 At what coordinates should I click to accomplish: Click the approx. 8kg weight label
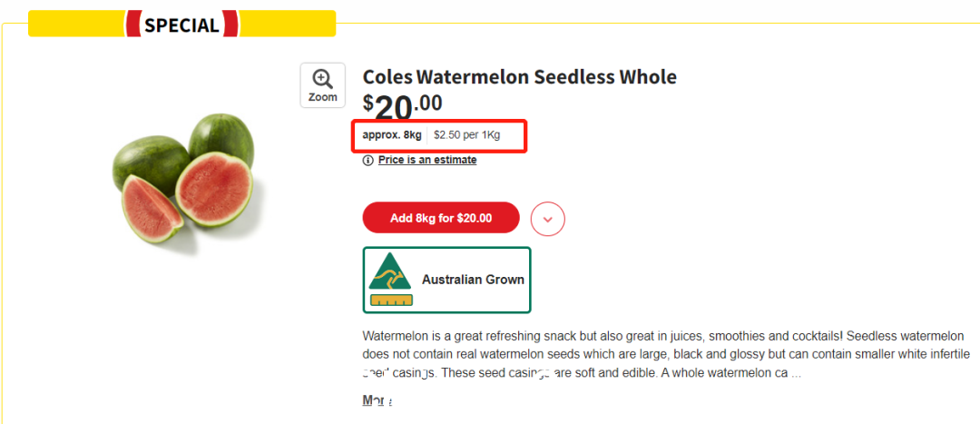tap(392, 134)
